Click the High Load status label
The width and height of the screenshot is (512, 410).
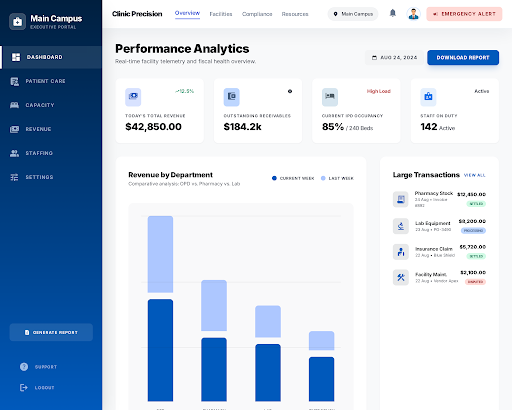(x=378, y=91)
